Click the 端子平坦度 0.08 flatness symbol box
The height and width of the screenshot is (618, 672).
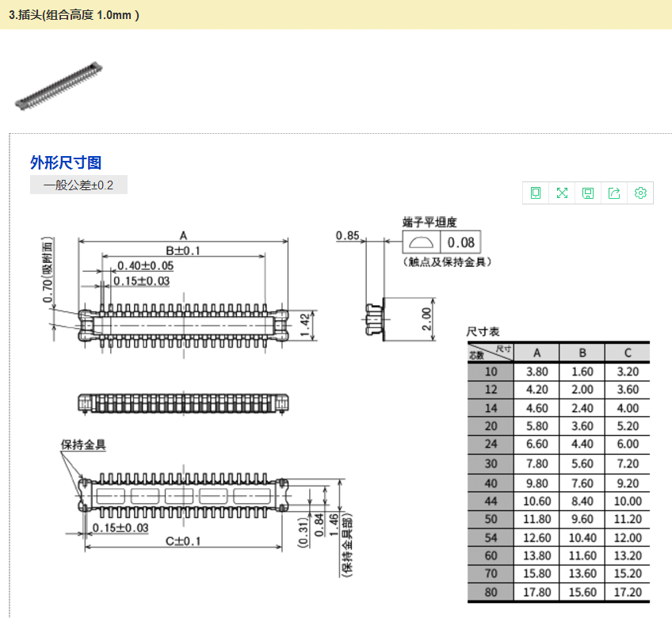[x=441, y=242]
